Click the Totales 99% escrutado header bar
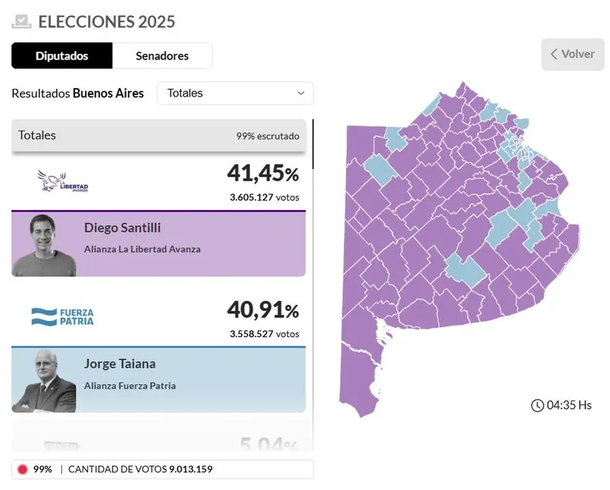Screen dimensions: 610x490 (158, 135)
